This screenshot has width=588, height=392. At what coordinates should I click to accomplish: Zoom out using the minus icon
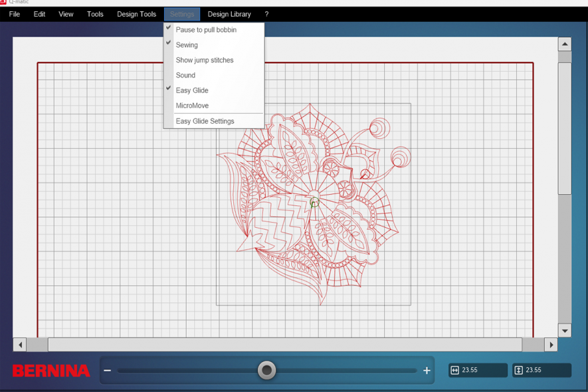pyautogui.click(x=108, y=370)
